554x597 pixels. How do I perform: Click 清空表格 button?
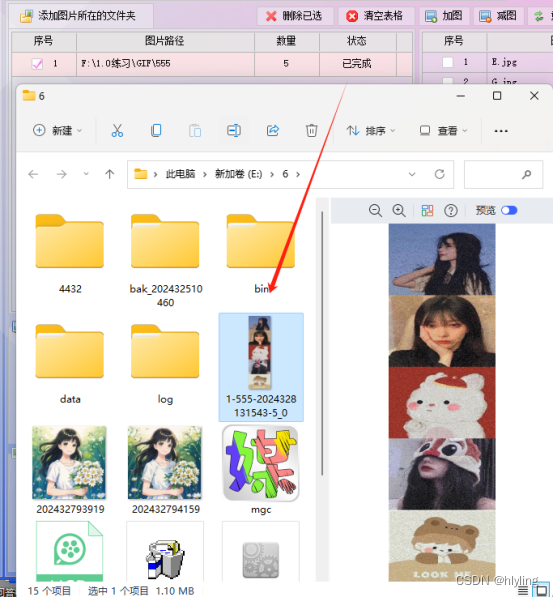375,16
